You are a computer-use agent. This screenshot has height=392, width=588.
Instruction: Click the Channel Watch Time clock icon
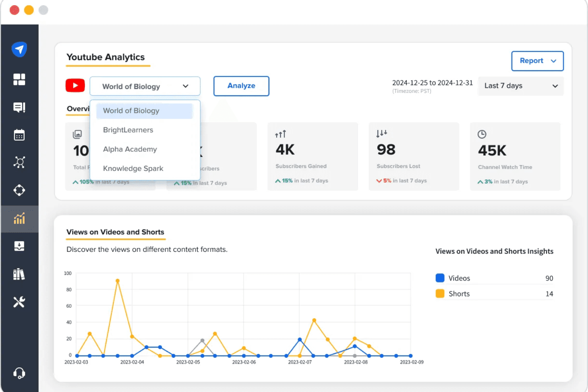(482, 134)
